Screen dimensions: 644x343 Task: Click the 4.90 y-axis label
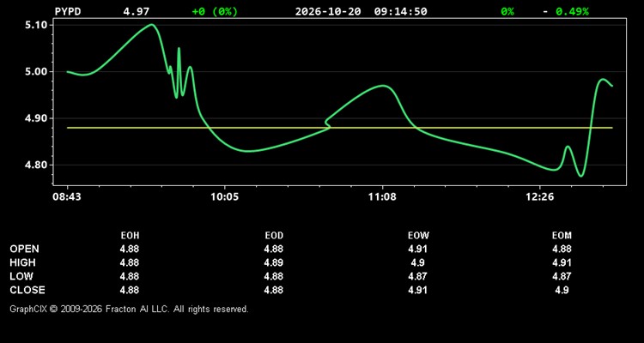click(x=35, y=118)
